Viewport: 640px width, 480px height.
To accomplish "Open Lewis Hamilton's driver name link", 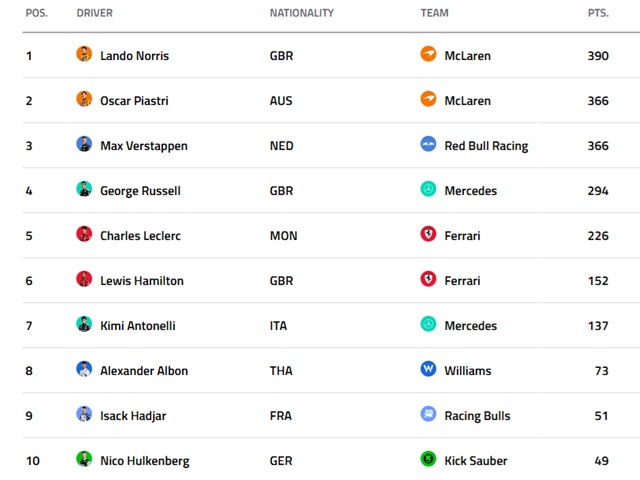I will (142, 281).
